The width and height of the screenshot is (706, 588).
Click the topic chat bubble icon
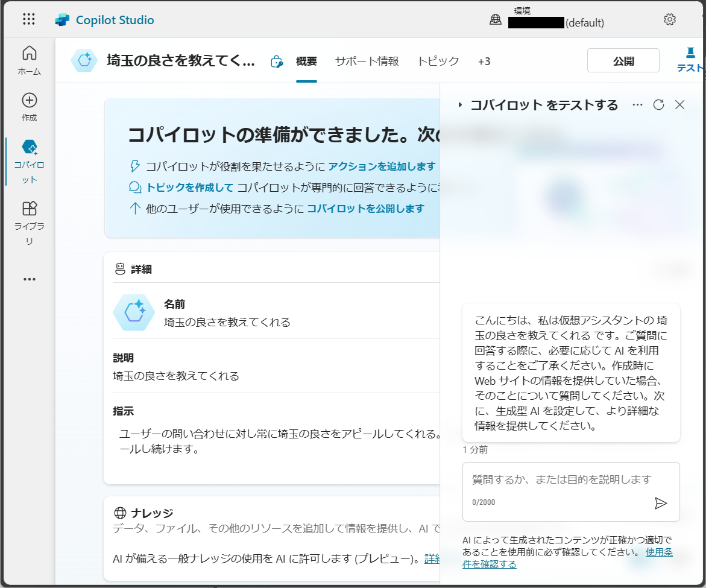coord(135,188)
